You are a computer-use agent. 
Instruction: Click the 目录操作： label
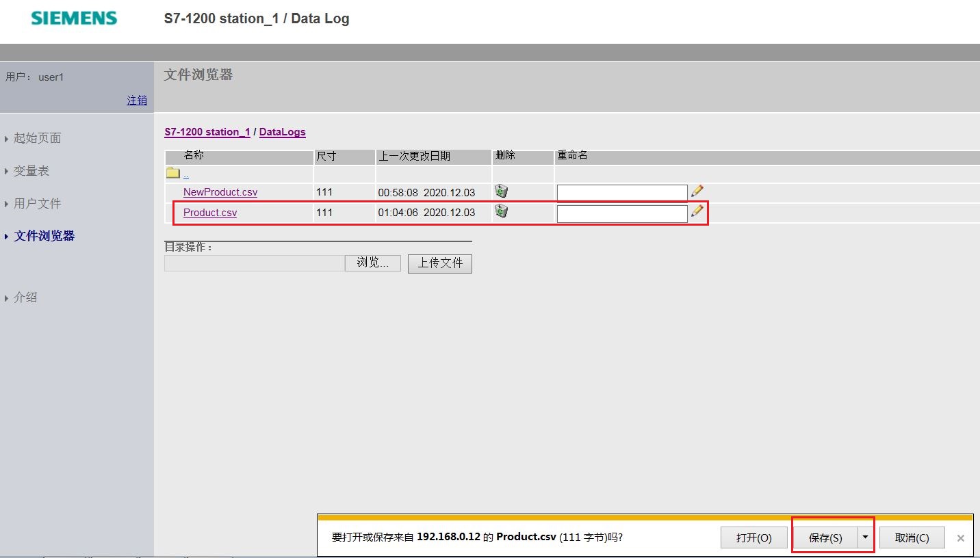pyautogui.click(x=188, y=247)
